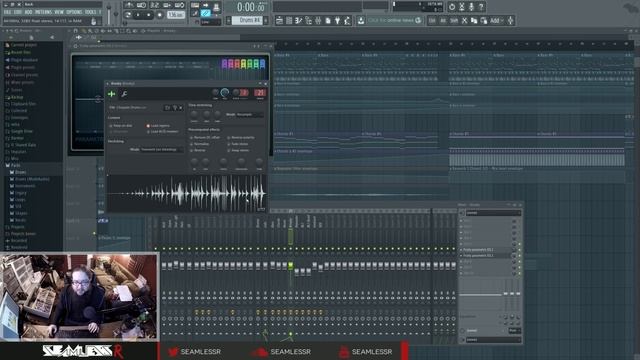Open the mixer output routing dropdown
The width and height of the screenshot is (640, 360).
pos(493,340)
